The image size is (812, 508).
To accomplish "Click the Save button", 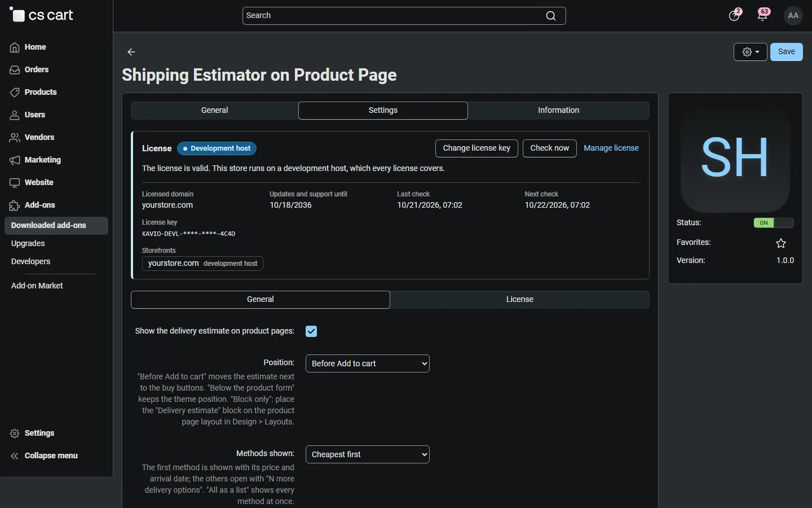I will [787, 52].
